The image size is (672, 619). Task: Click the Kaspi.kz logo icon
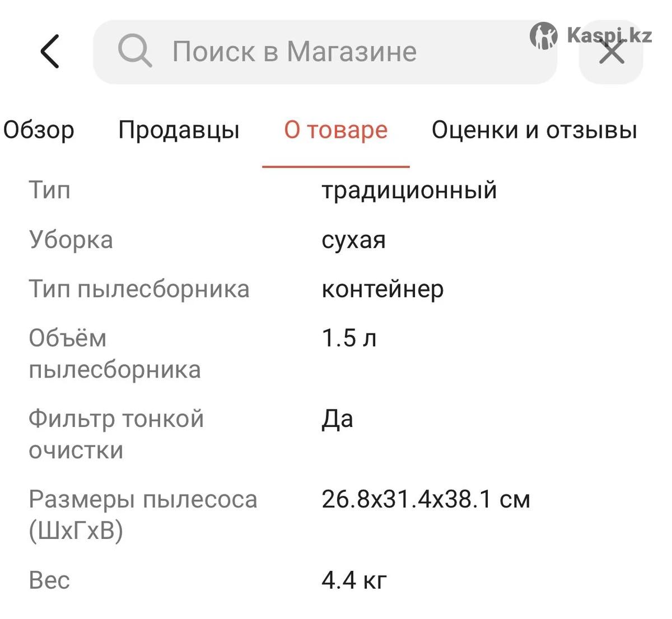[x=543, y=36]
